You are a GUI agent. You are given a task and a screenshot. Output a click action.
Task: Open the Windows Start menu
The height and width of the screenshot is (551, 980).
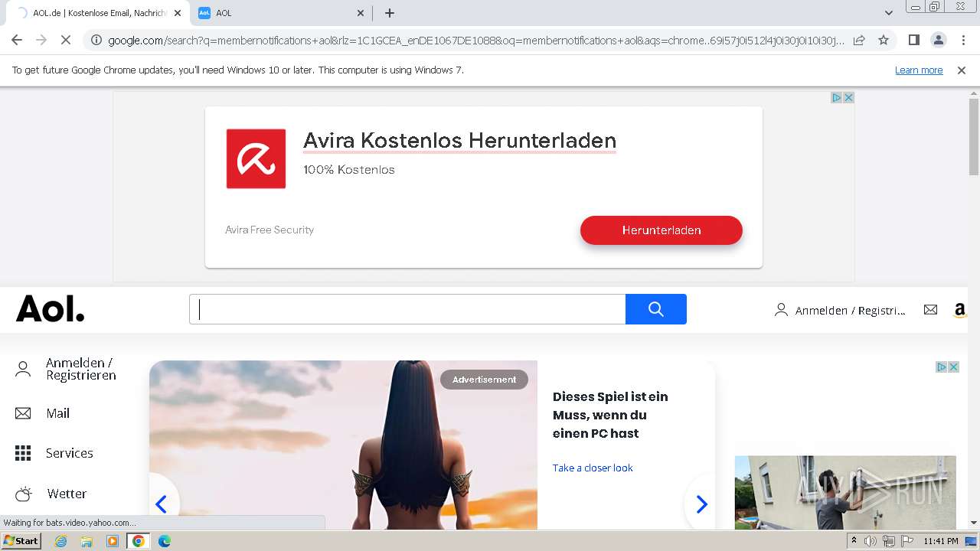pos(21,540)
